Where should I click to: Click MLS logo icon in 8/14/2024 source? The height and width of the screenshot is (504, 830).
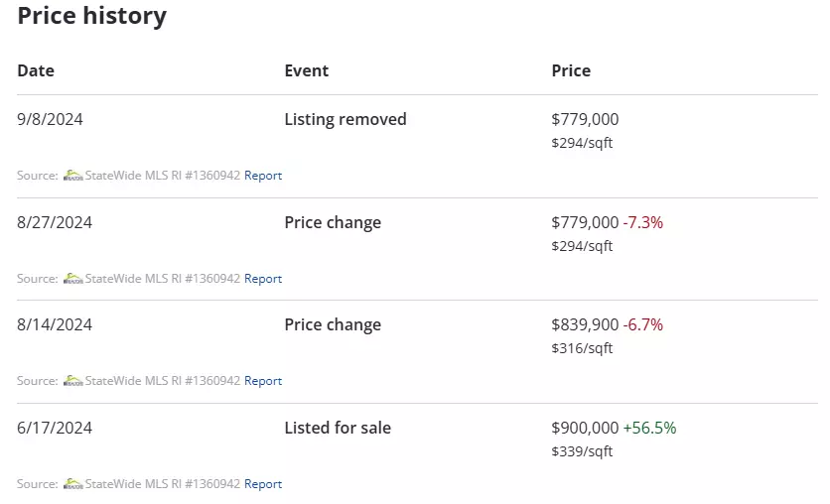coord(73,381)
